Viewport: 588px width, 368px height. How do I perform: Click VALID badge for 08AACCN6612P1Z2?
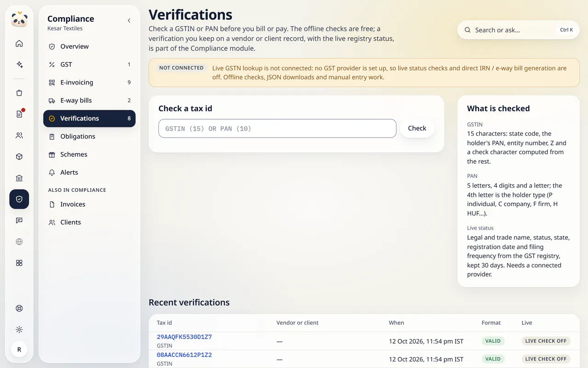[493, 359]
